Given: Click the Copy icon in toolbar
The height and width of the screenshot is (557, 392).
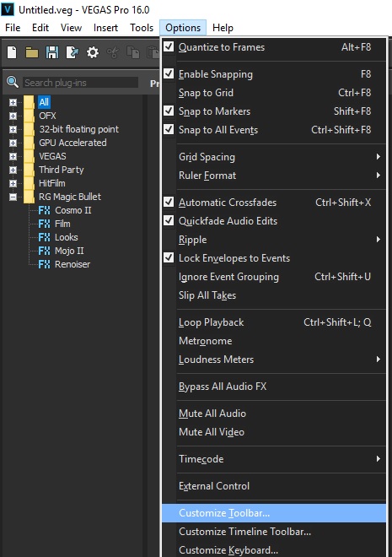Looking at the screenshot, I should pos(133,52).
